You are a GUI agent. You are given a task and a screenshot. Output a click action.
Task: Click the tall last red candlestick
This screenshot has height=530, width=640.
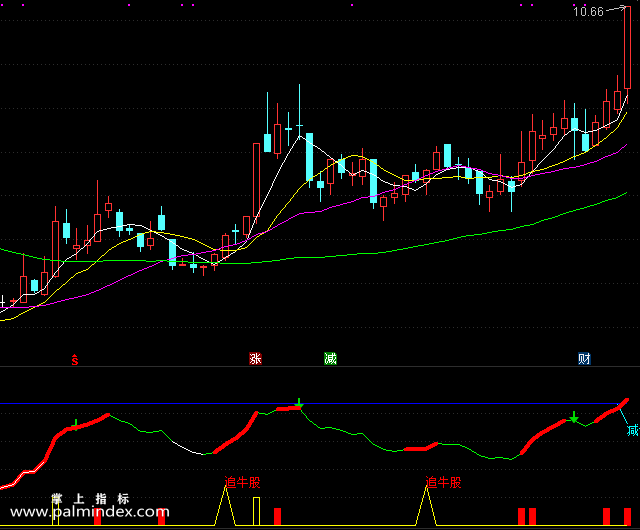[x=627, y=47]
